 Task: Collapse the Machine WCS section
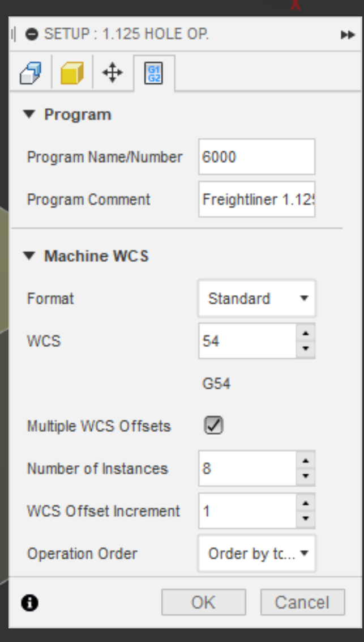[x=29, y=256]
